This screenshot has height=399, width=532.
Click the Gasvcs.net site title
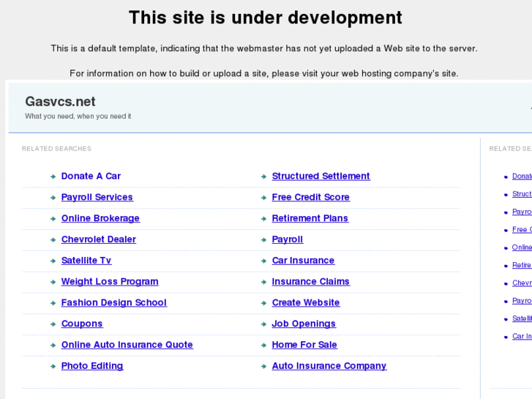[60, 102]
